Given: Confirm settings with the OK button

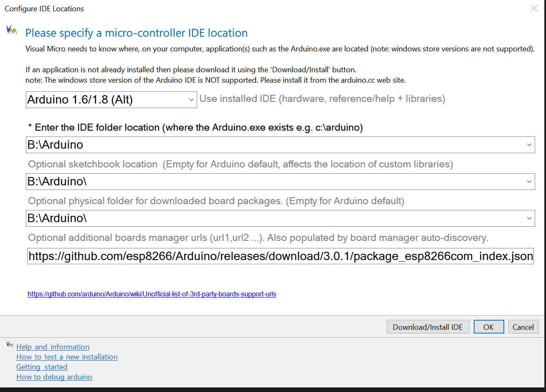Looking at the screenshot, I should pyautogui.click(x=488, y=327).
